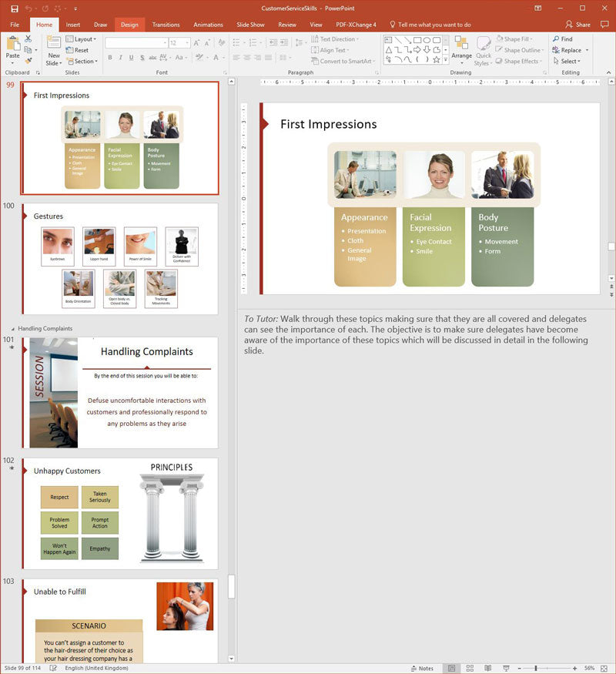The width and height of the screenshot is (616, 674).
Task: Click the Save icon in quick access toolbar
Action: [x=14, y=8]
